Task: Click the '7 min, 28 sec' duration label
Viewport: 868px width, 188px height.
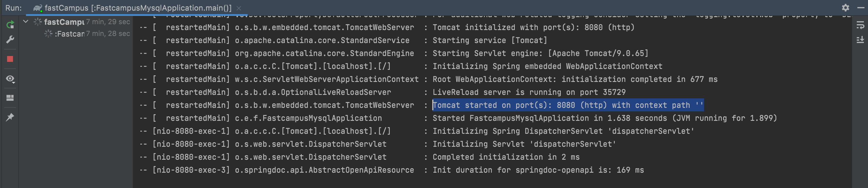Action: click(x=108, y=34)
